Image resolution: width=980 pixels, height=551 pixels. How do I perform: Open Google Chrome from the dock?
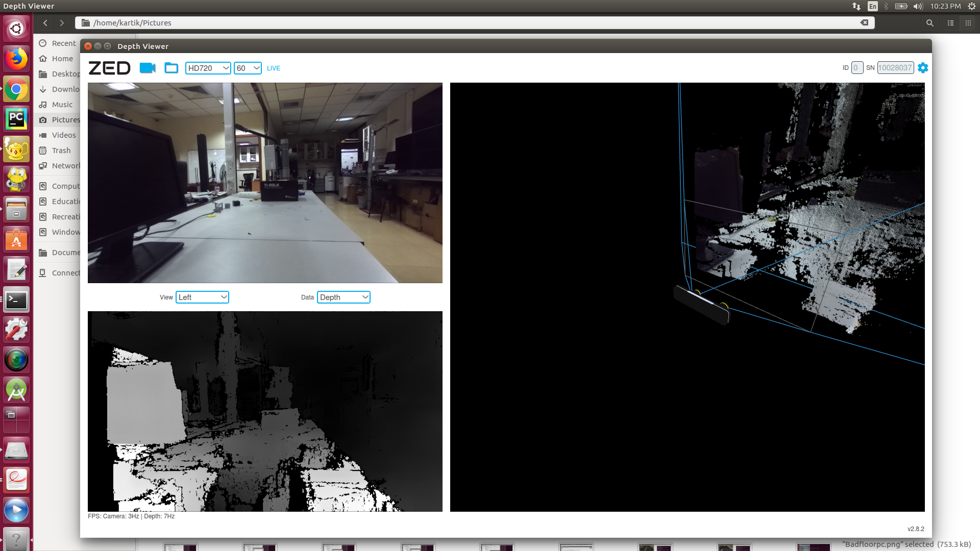tap(16, 89)
